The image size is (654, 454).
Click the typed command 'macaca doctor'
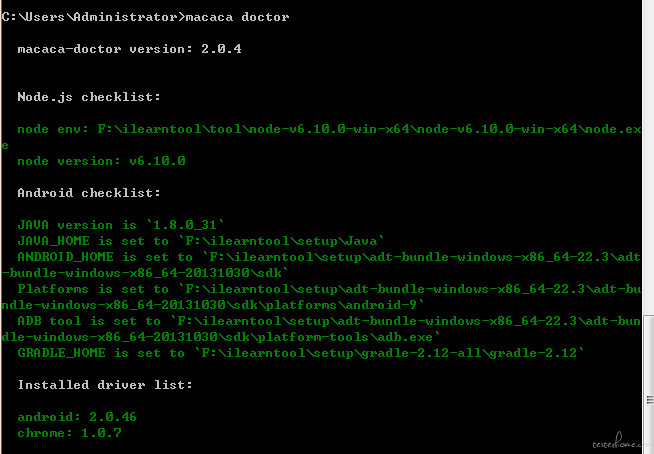coord(237,17)
